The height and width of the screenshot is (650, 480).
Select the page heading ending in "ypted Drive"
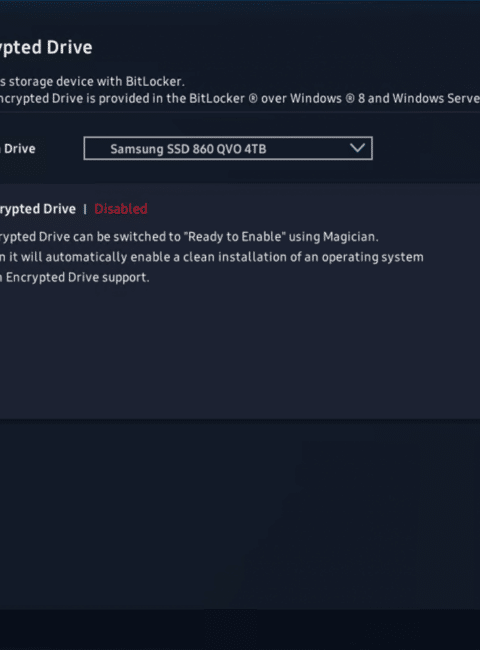pyautogui.click(x=46, y=48)
